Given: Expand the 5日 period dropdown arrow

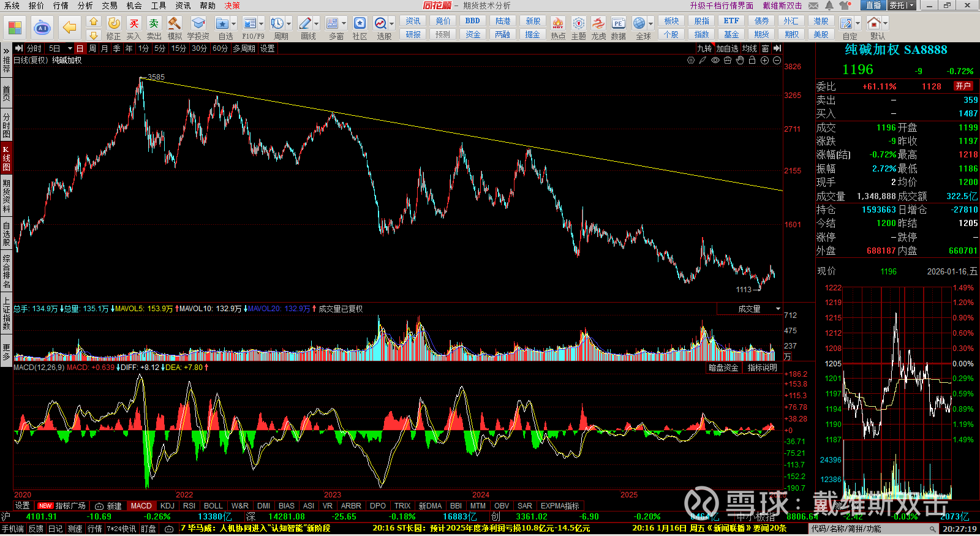Looking at the screenshot, I should click(x=70, y=48).
